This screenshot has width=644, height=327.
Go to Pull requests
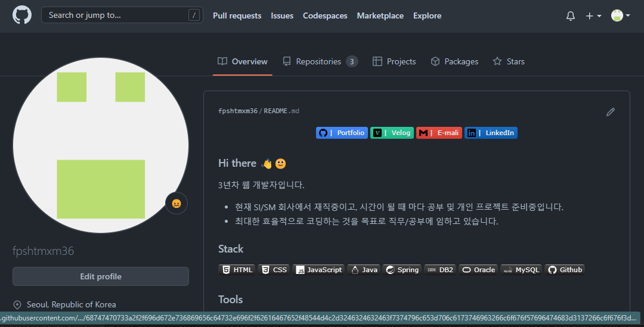[237, 15]
